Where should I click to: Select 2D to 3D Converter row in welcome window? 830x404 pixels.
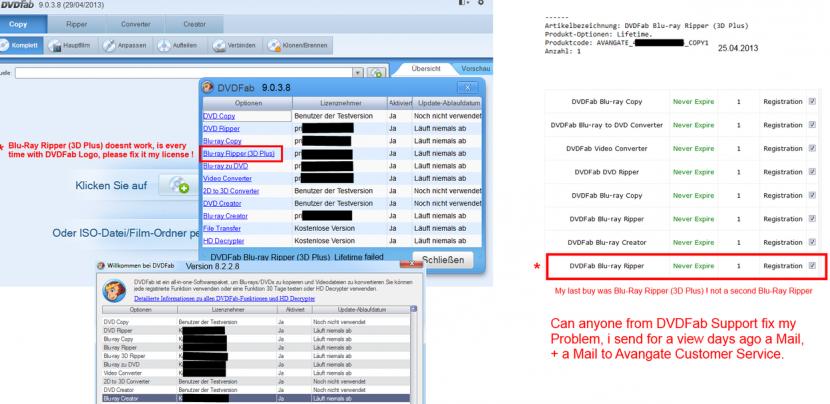tap(256, 381)
